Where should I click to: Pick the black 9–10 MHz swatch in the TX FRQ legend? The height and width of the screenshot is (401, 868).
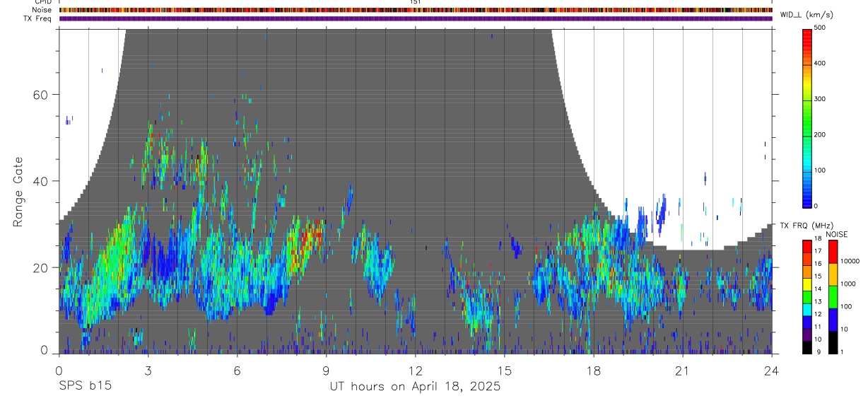pyautogui.click(x=807, y=347)
